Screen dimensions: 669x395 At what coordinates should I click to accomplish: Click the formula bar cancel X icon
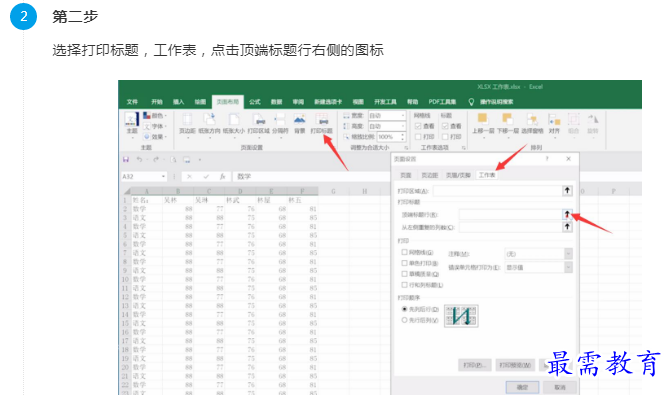189,176
